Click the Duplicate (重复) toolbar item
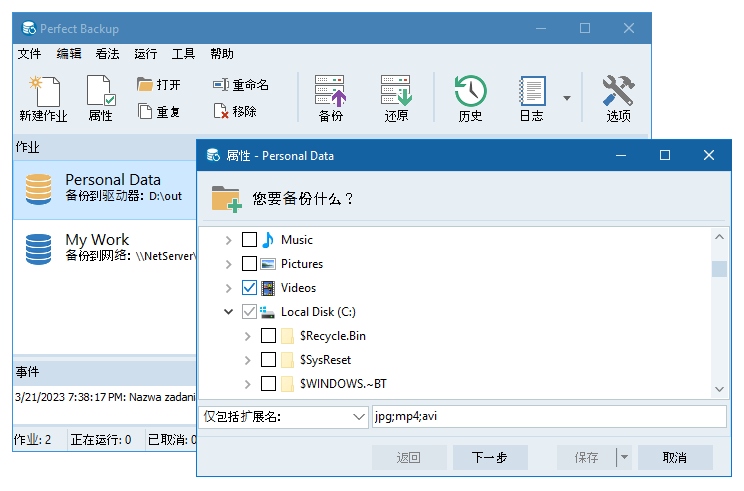 [158, 112]
